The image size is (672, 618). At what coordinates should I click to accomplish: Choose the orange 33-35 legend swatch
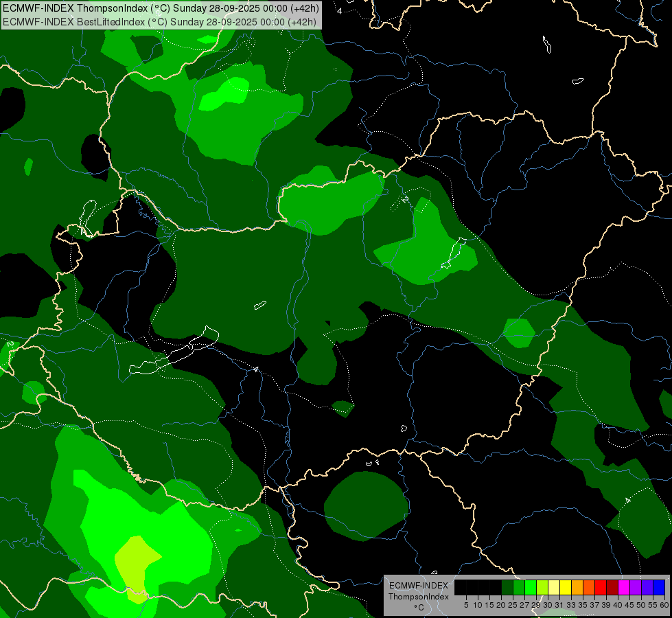click(x=577, y=587)
